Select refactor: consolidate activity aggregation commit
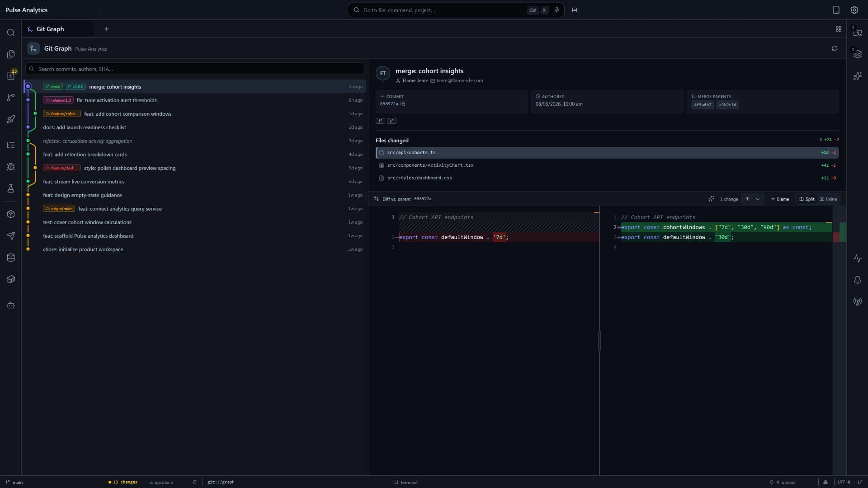The height and width of the screenshot is (488, 868). (x=195, y=141)
